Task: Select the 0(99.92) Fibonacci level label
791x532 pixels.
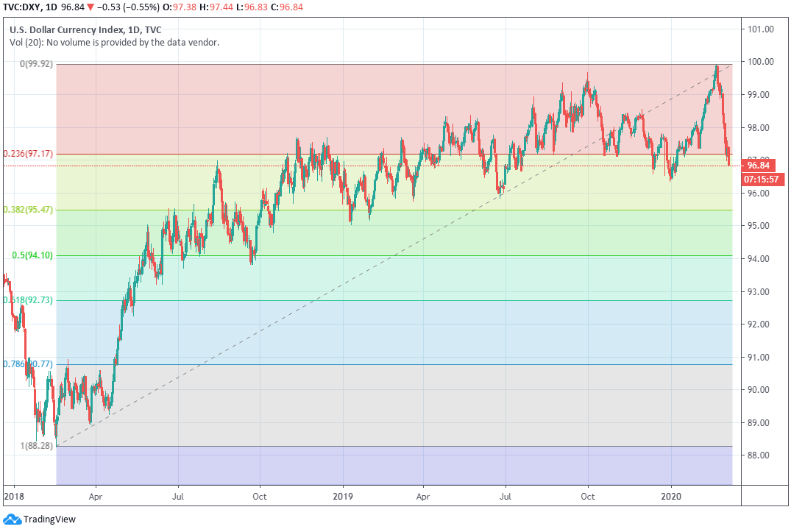Action: pos(29,65)
